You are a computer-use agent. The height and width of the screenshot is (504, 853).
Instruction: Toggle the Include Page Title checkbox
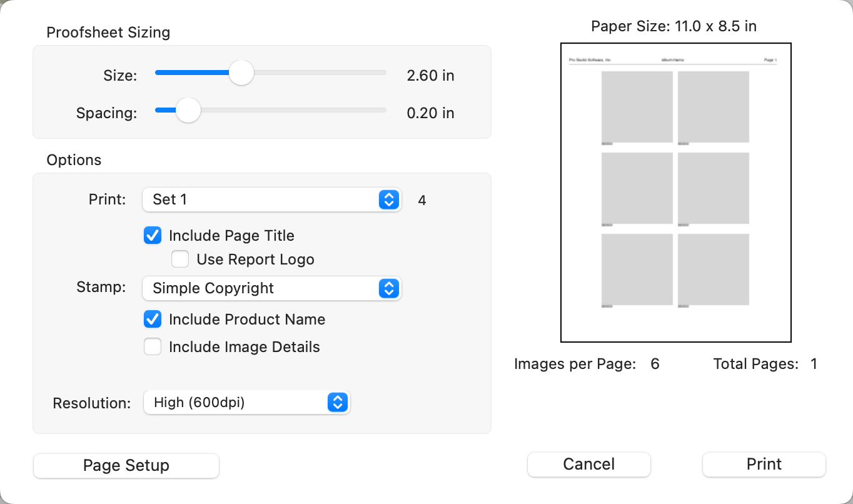(x=153, y=236)
